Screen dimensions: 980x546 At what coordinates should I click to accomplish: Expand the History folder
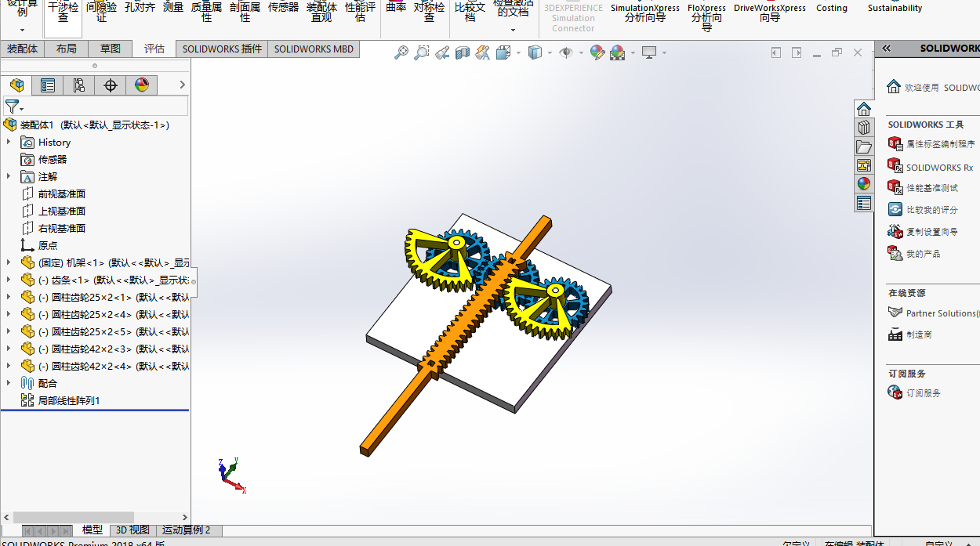(x=9, y=142)
